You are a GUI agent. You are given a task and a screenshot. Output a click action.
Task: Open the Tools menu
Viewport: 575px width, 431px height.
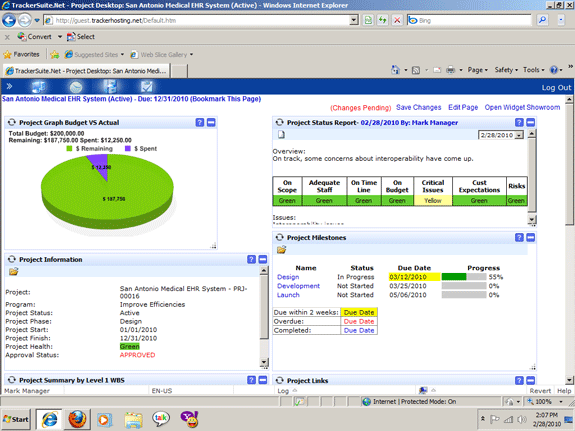tap(533, 70)
